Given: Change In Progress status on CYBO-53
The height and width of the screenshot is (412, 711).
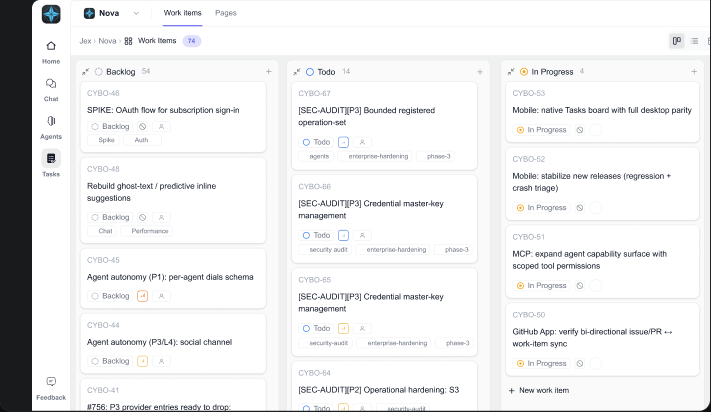Looking at the screenshot, I should (x=541, y=130).
